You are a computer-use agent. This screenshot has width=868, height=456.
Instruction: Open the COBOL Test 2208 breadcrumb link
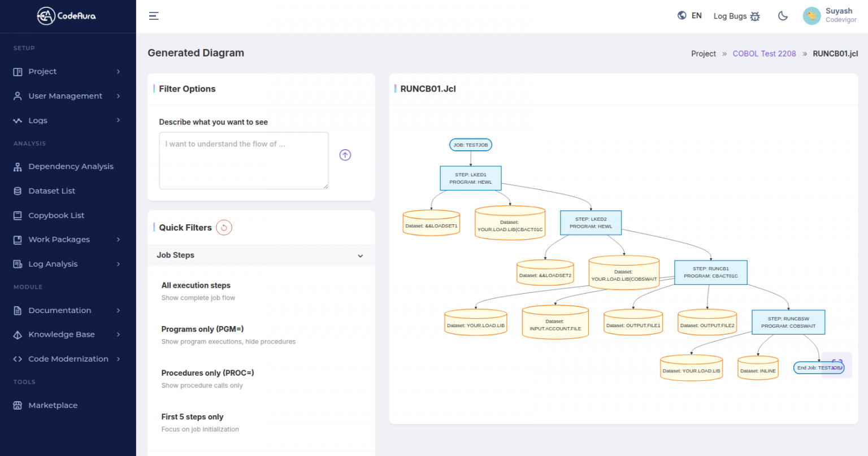tap(764, 53)
